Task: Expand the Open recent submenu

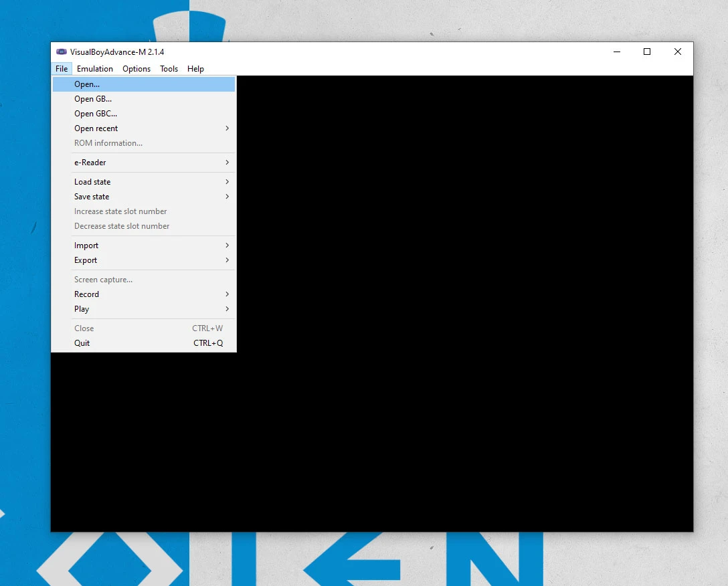Action: [96, 128]
